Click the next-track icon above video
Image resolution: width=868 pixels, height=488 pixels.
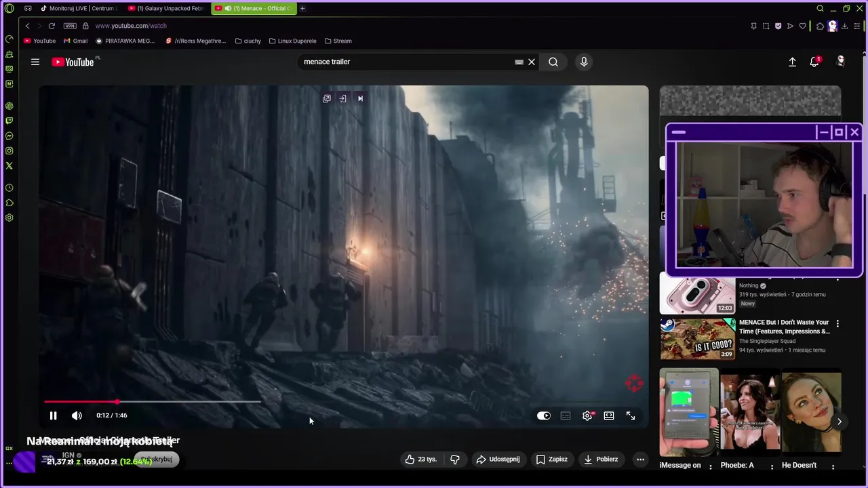360,98
